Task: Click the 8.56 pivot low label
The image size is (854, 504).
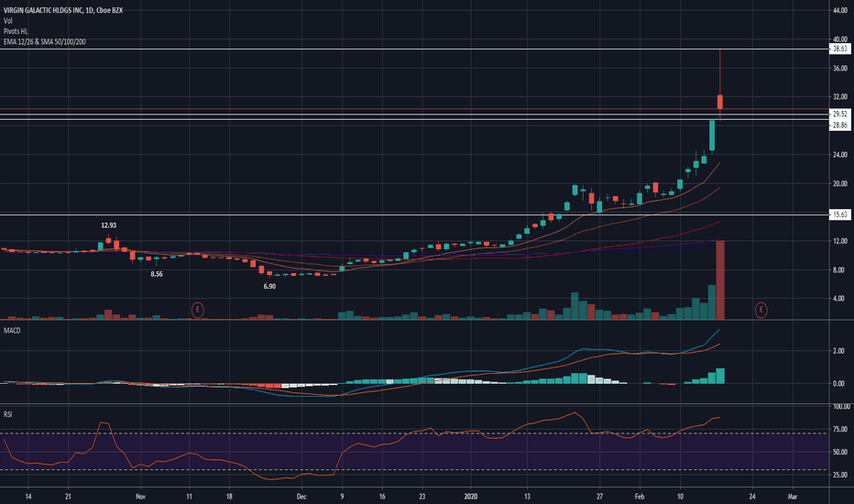Action: (x=157, y=274)
